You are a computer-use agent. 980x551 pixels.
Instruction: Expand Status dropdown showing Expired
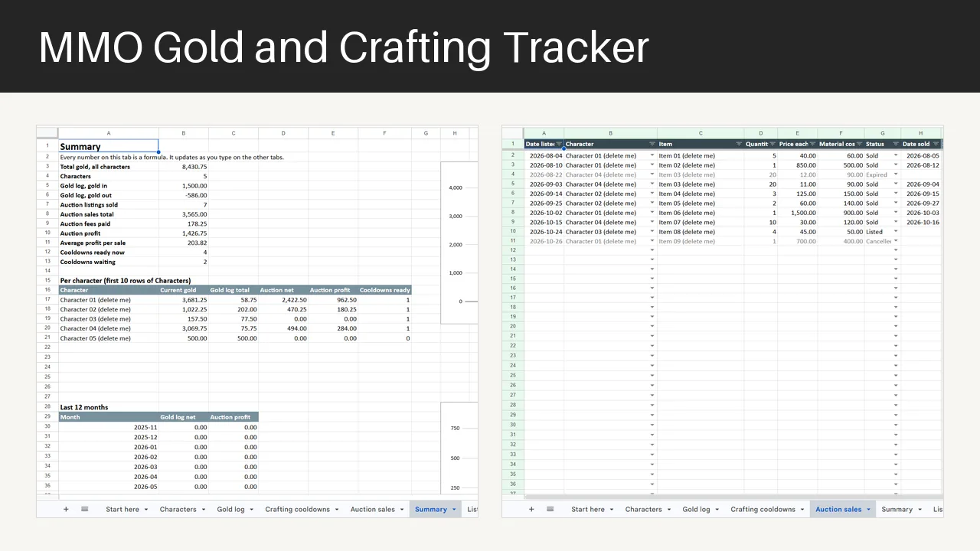point(896,174)
